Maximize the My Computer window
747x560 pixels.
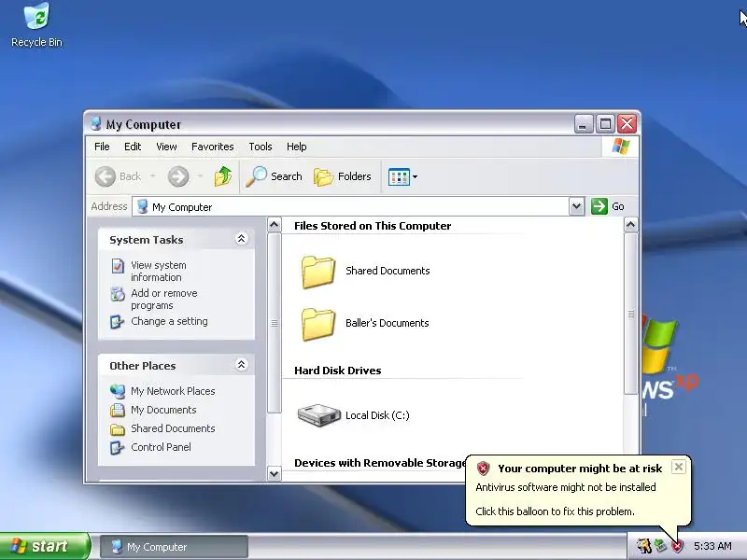point(605,124)
